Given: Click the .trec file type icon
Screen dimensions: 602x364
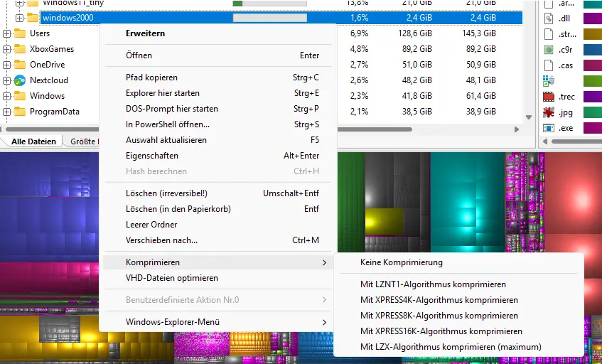Looking at the screenshot, I should click(548, 97).
